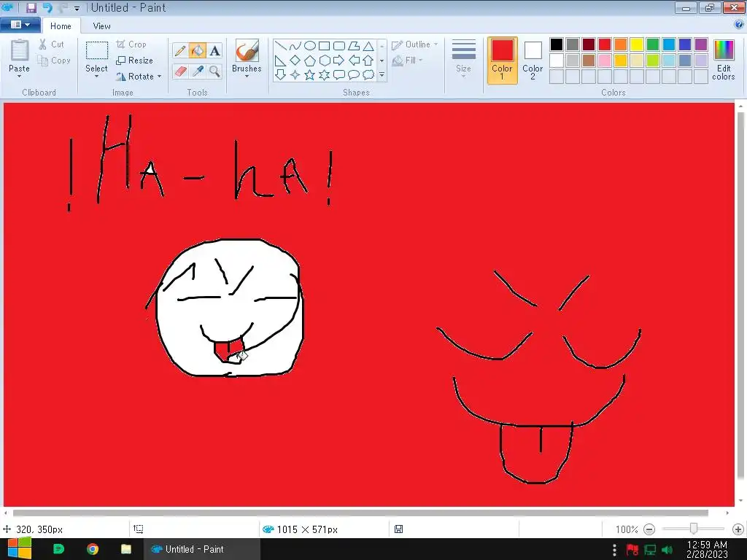The height and width of the screenshot is (560, 747).
Task: Select the Magnifier tool
Action: coord(215,71)
